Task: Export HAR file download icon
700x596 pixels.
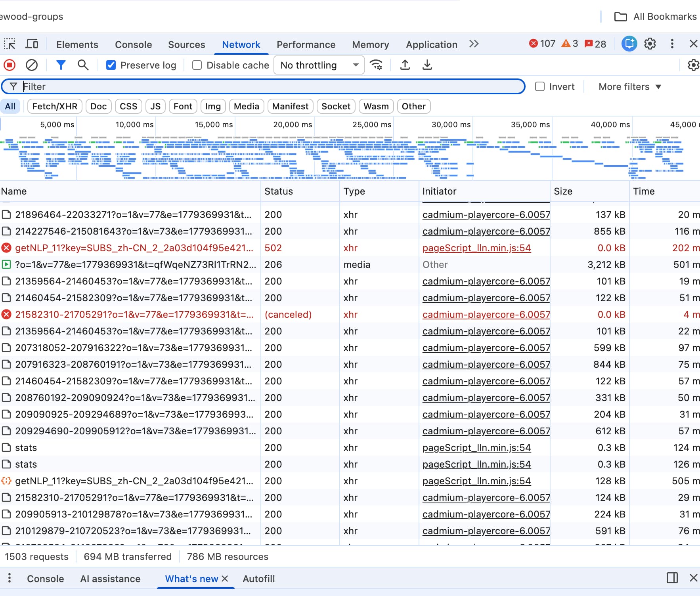Action: click(x=427, y=65)
